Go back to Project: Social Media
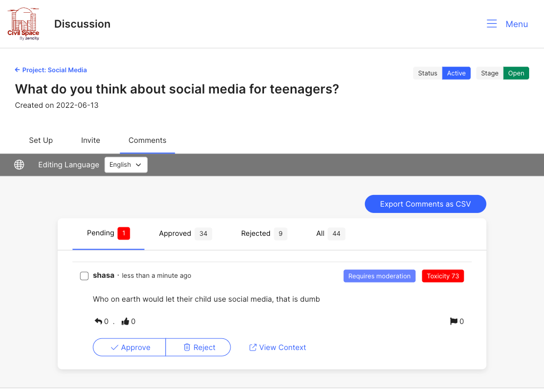The height and width of the screenshot is (392, 544). [x=50, y=70]
